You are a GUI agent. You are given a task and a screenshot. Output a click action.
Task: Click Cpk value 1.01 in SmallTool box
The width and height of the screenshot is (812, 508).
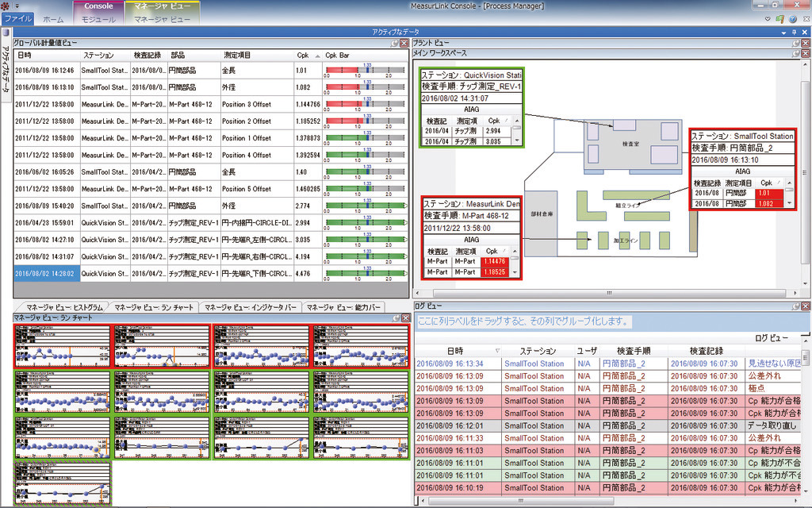tap(770, 193)
